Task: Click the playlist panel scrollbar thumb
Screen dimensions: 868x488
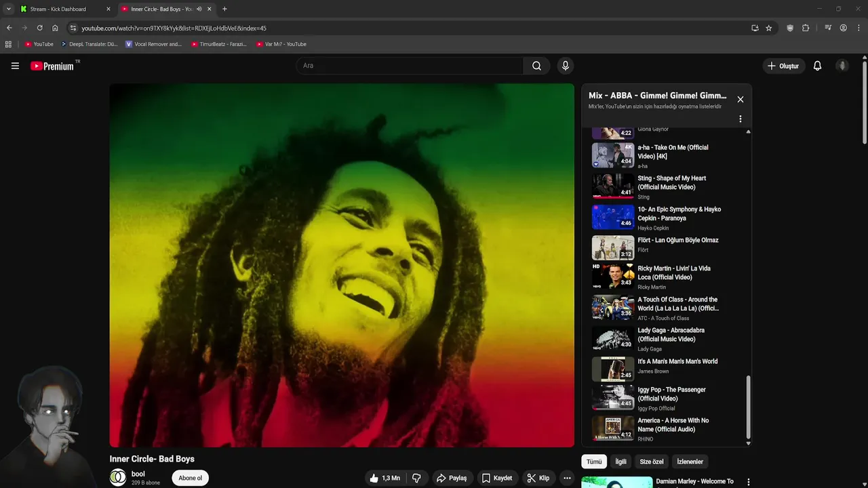Action: (748, 407)
